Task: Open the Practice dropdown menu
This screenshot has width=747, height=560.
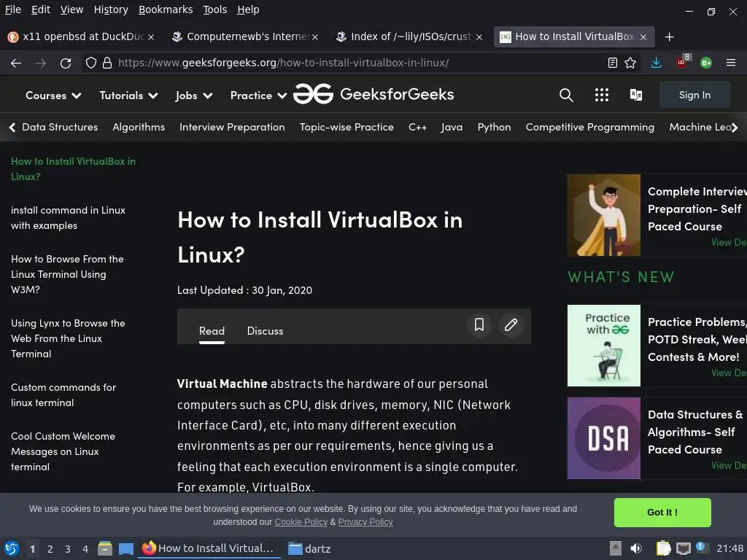Action: 259,96
